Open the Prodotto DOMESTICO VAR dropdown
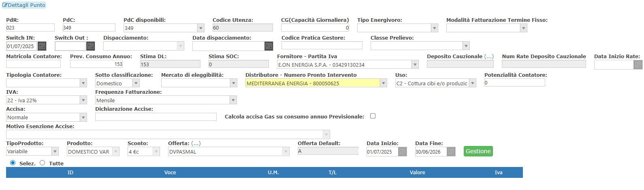Screen dimensions: 644x190 (x=116, y=151)
